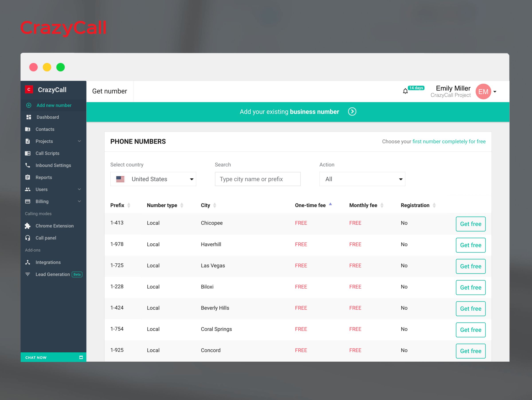Open the Action filter dropdown showing All

362,179
